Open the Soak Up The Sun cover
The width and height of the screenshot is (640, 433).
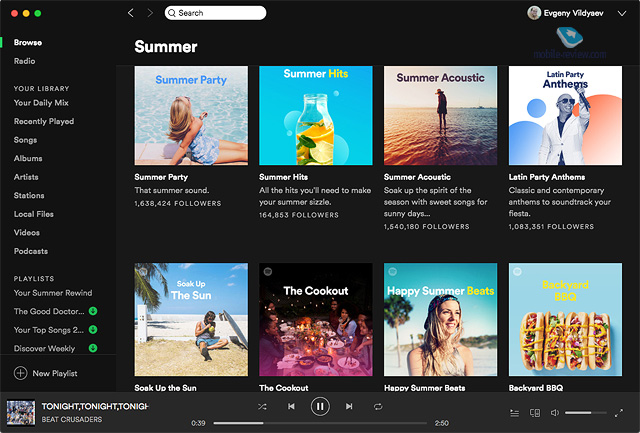click(191, 320)
